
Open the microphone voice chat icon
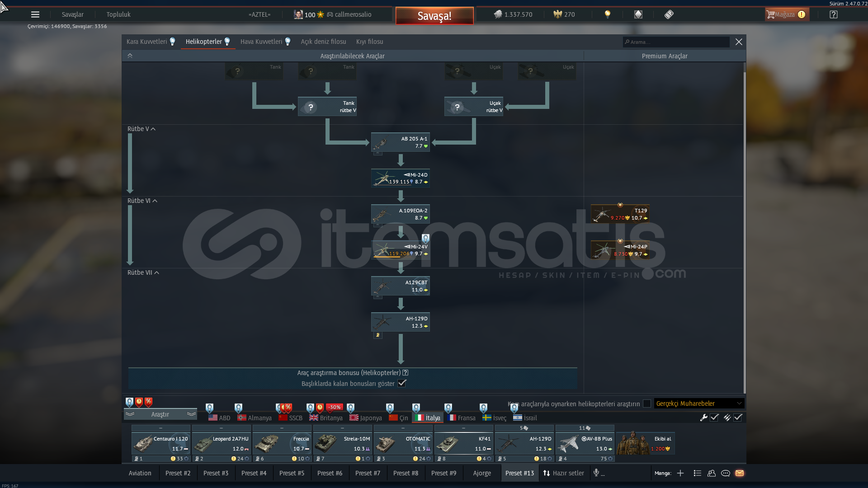(x=596, y=473)
